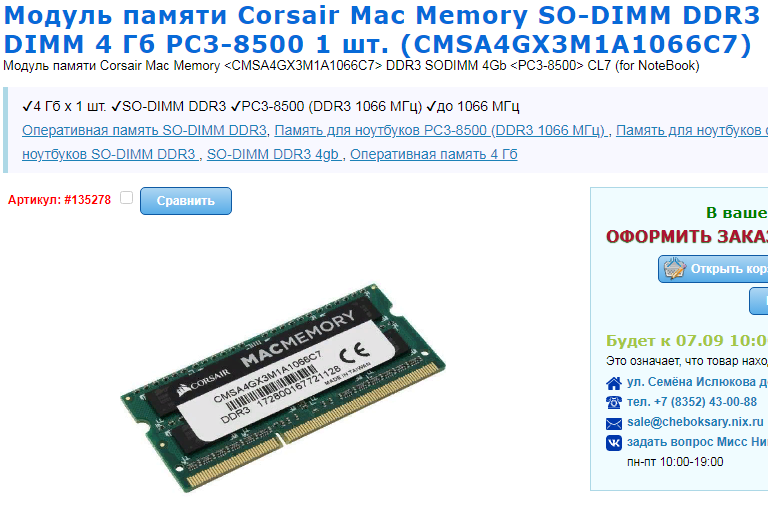Go to the Оперативная память 4 Гб link
This screenshot has height=517, width=768.
pos(433,154)
